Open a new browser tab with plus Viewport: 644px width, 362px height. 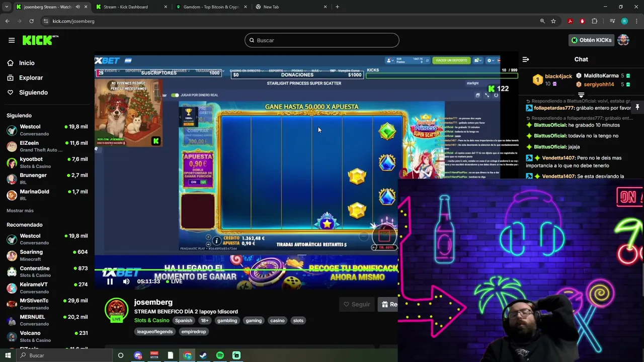pyautogui.click(x=337, y=7)
